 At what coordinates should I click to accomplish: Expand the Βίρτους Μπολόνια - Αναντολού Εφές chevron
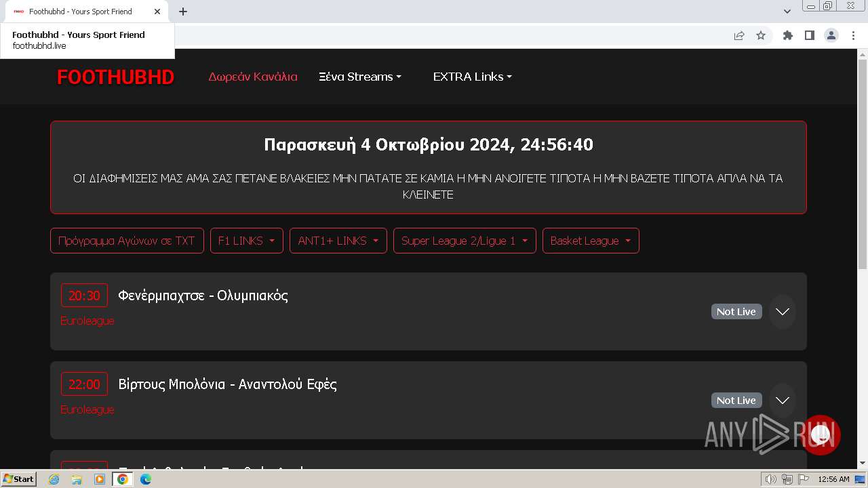pyautogui.click(x=783, y=401)
